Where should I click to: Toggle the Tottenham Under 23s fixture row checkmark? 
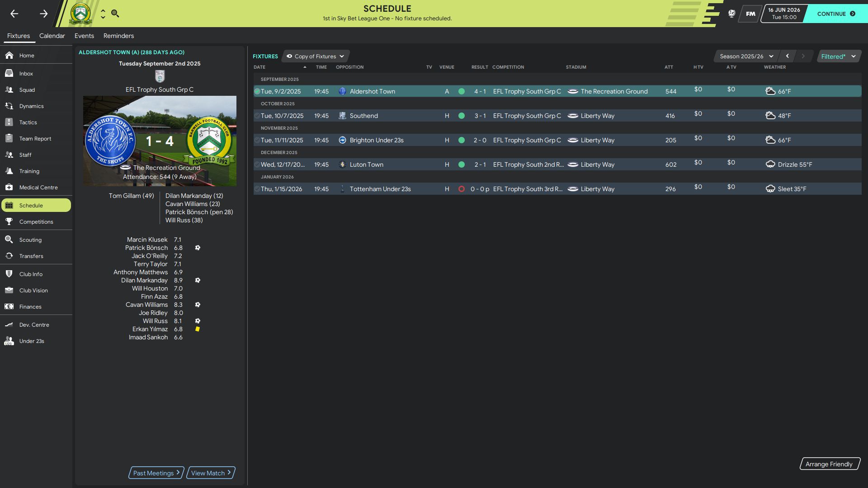coord(257,189)
